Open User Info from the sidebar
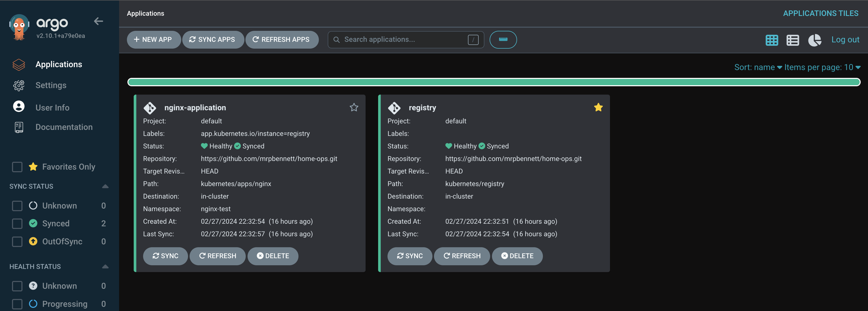Image resolution: width=868 pixels, height=311 pixels. coord(52,107)
